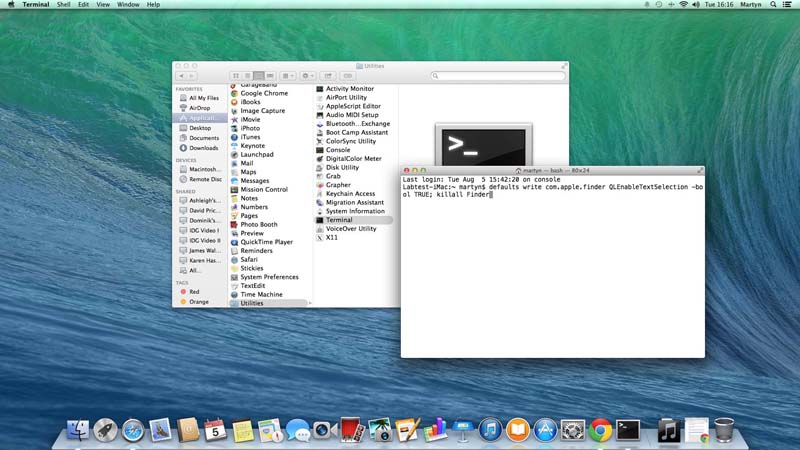800x450 pixels.
Task: Go back in Finder window
Action: tap(181, 76)
